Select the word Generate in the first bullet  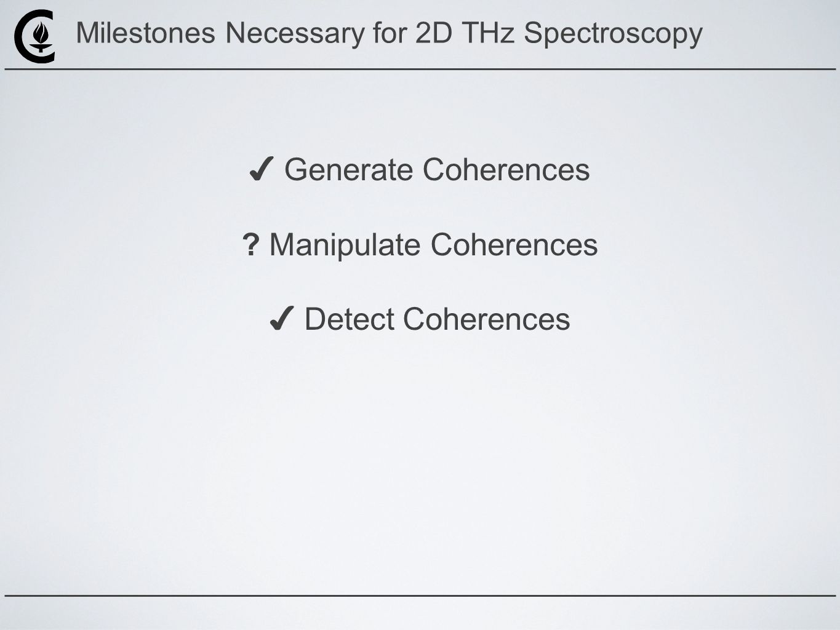point(350,170)
